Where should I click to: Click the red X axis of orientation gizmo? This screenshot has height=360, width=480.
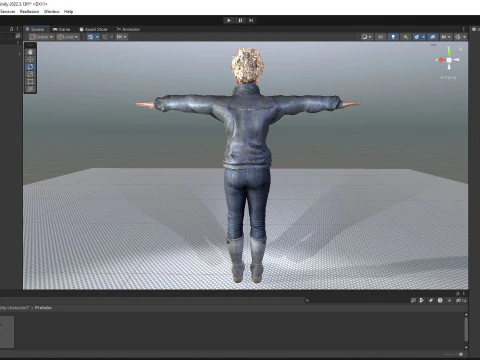(441, 60)
